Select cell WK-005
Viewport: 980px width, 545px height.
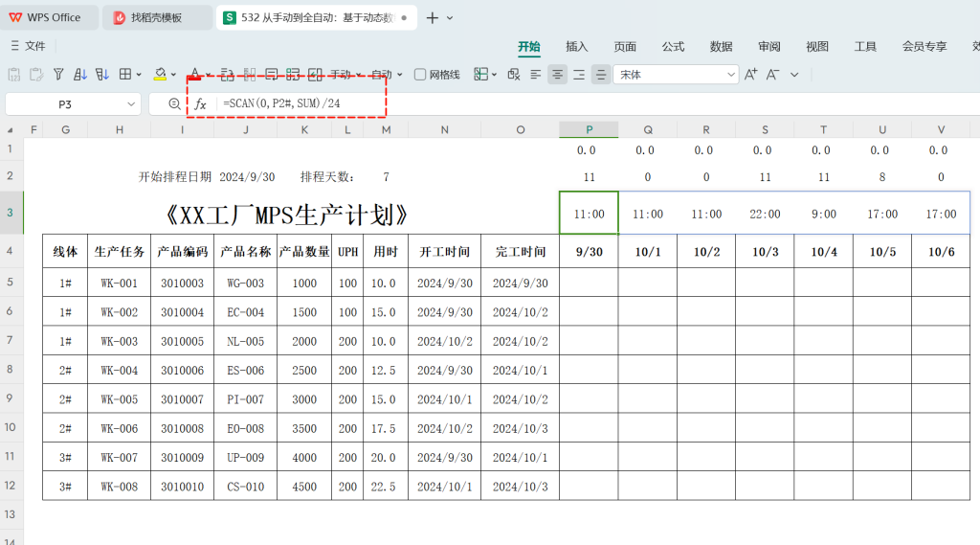[119, 399]
